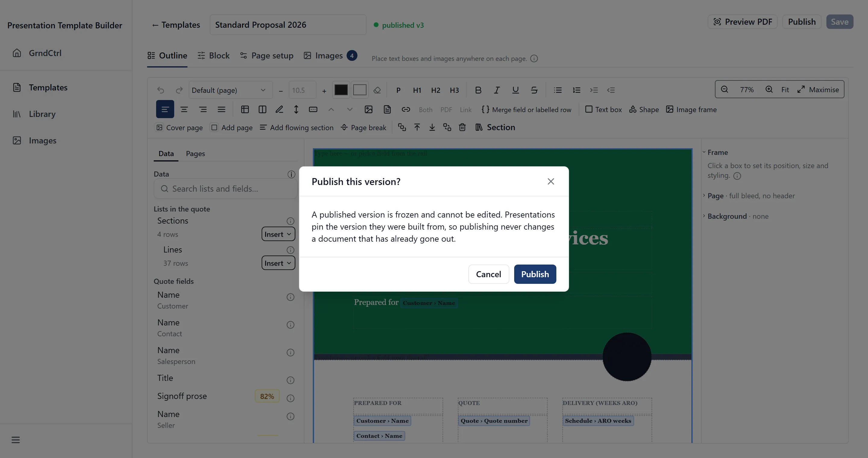Toggle strikethrough formatting
Image resolution: width=868 pixels, height=458 pixels.
pyautogui.click(x=534, y=90)
